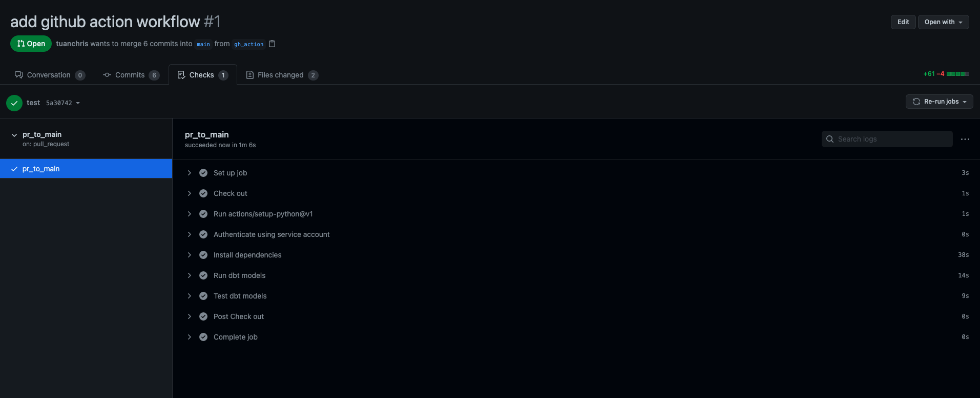Switch to the Files changed tab

pyautogui.click(x=282, y=75)
